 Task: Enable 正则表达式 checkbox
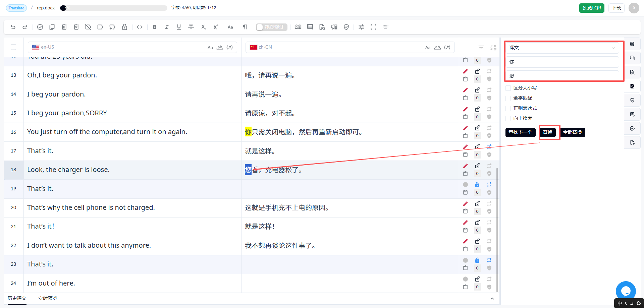click(x=508, y=109)
